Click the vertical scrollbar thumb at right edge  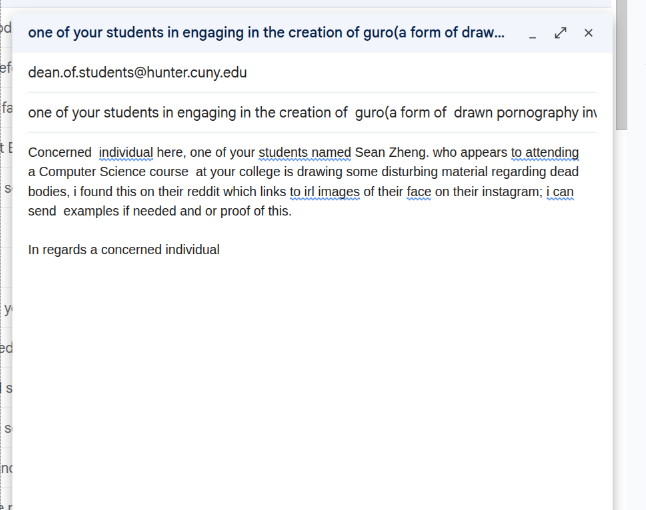click(x=621, y=65)
